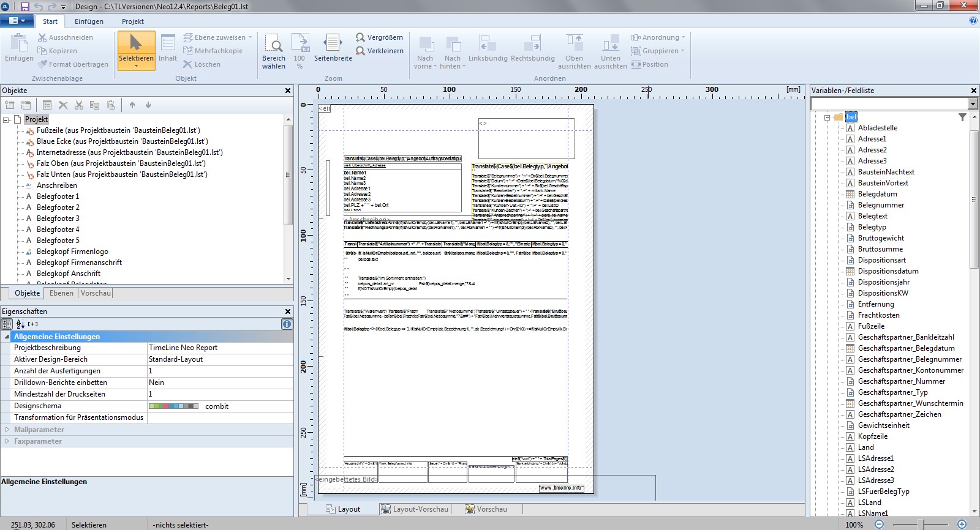Toggle the properties info description button
Viewport: 980px width, 530px height.
pyautogui.click(x=286, y=324)
